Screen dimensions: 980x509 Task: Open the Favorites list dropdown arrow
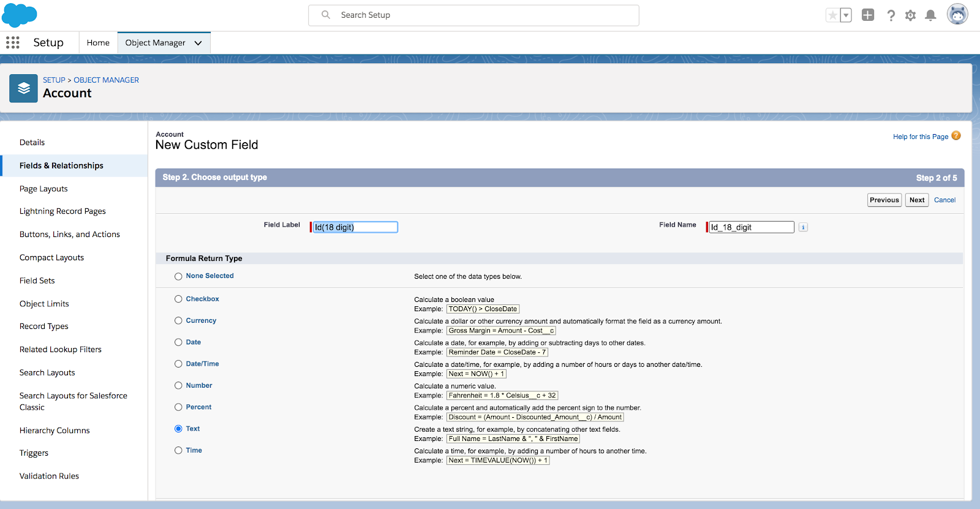(846, 15)
